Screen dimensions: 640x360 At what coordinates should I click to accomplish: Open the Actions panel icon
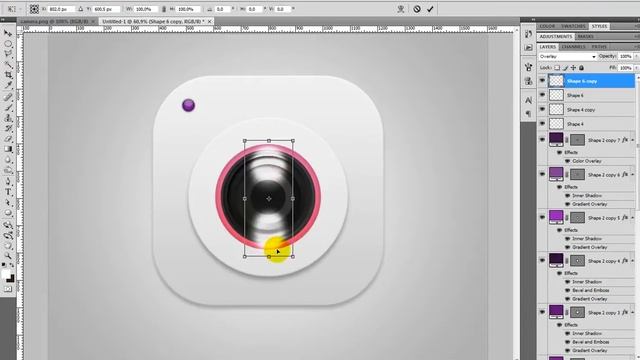pyautogui.click(x=529, y=47)
